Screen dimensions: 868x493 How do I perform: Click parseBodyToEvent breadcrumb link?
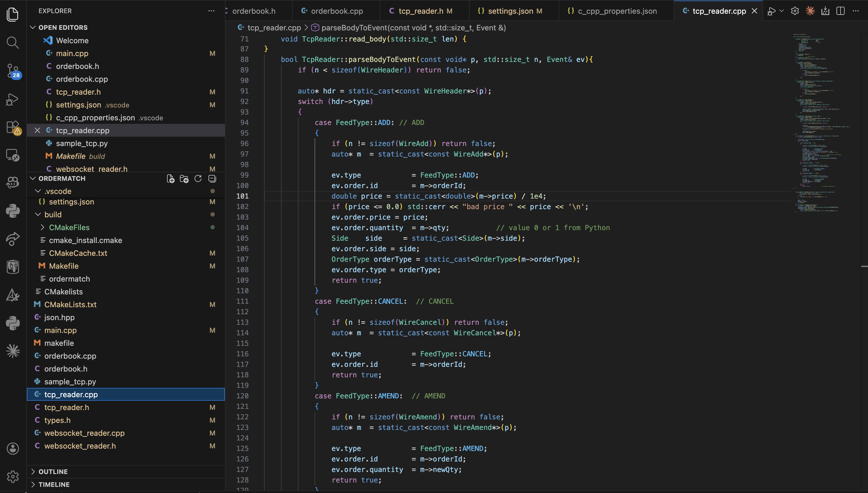(x=413, y=28)
